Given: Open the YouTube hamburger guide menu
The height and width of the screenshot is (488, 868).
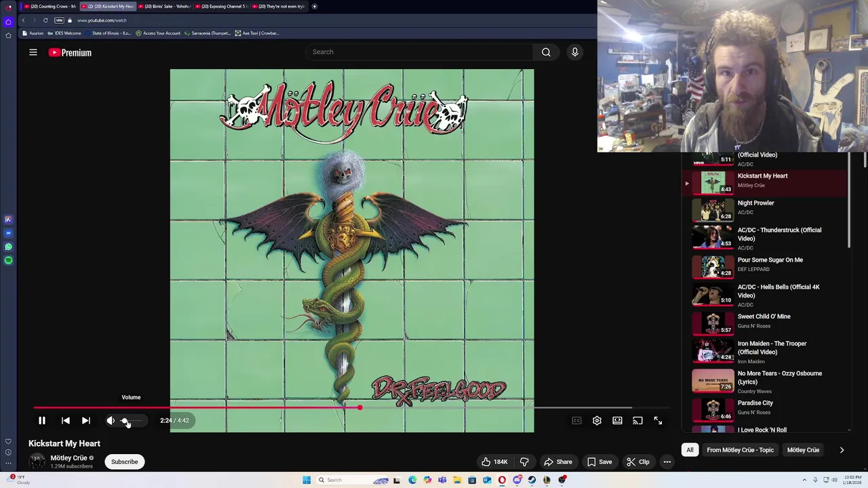Looking at the screenshot, I should point(33,52).
